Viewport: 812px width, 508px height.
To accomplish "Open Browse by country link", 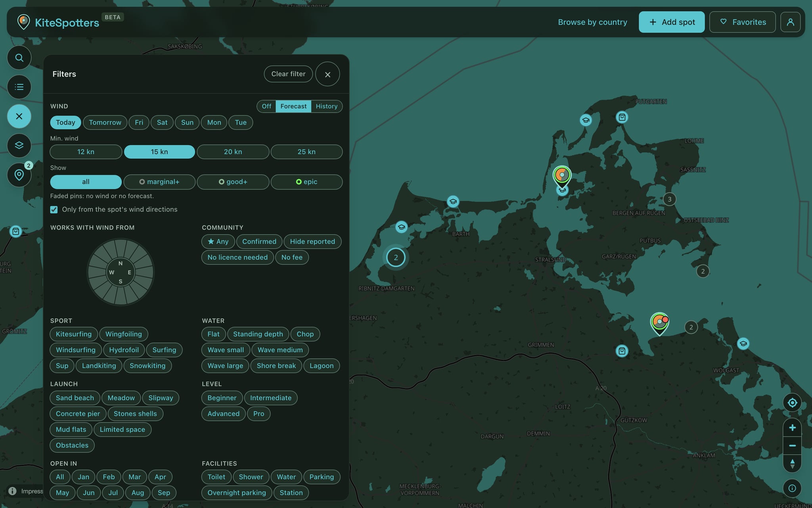I will tap(592, 22).
